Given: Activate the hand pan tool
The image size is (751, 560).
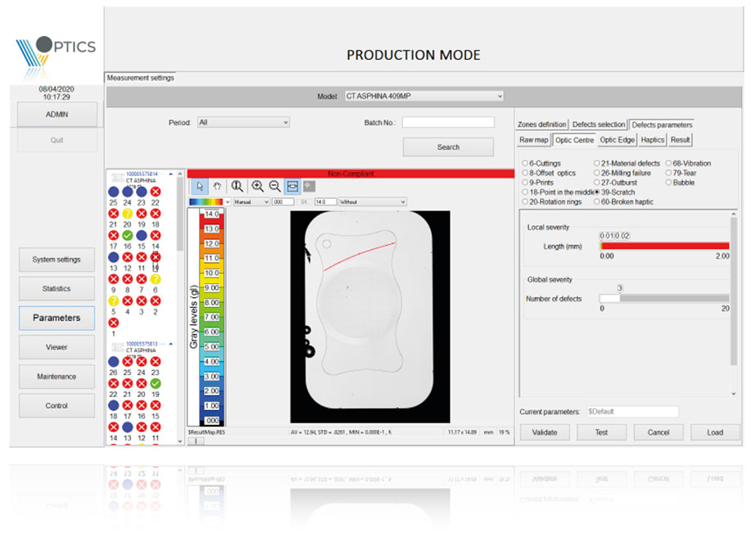Looking at the screenshot, I should [217, 186].
